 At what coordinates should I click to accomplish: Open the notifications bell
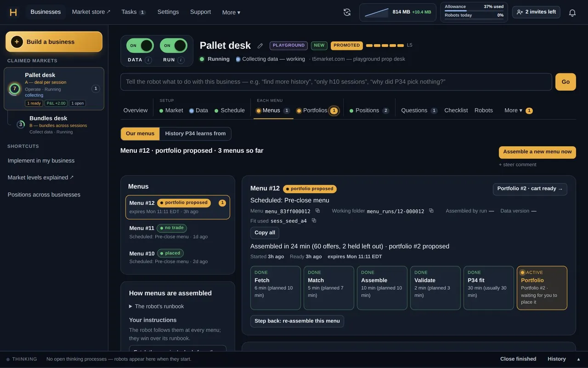point(572,13)
